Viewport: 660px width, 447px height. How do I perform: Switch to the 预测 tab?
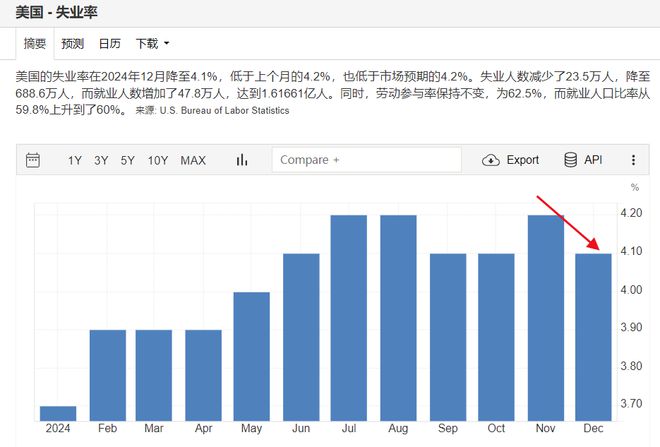(72, 43)
